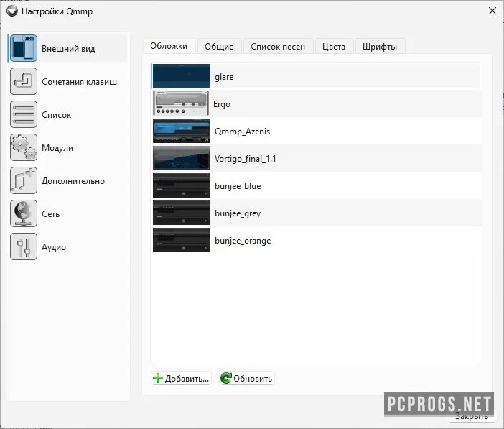Click the 'Список' sidebar label
504x429 pixels.
click(x=57, y=115)
